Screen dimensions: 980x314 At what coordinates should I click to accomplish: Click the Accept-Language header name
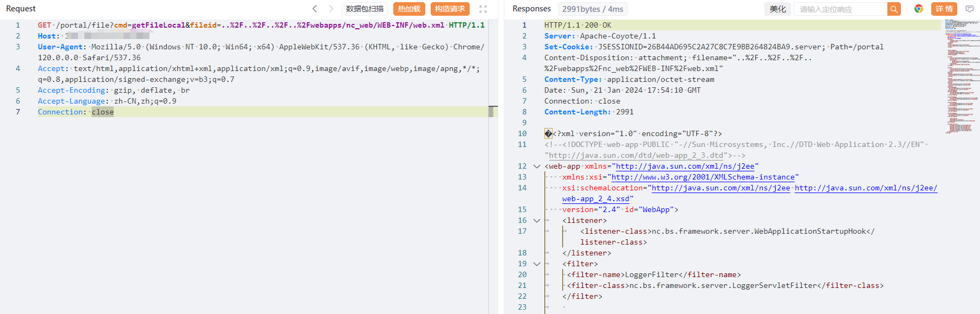click(72, 101)
